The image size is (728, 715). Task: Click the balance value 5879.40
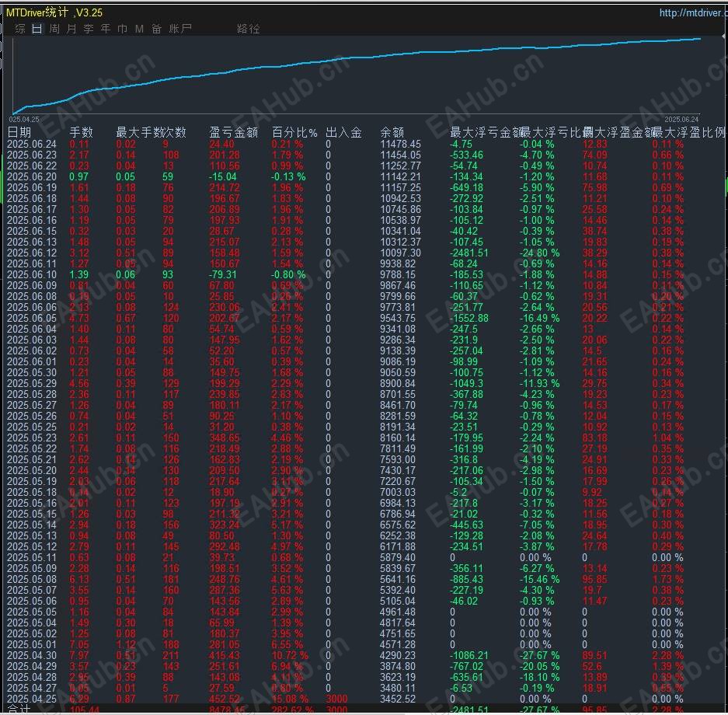[x=398, y=557]
